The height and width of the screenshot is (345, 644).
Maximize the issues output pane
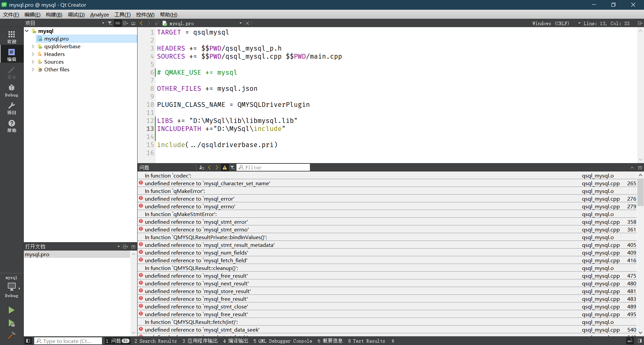tap(632, 167)
